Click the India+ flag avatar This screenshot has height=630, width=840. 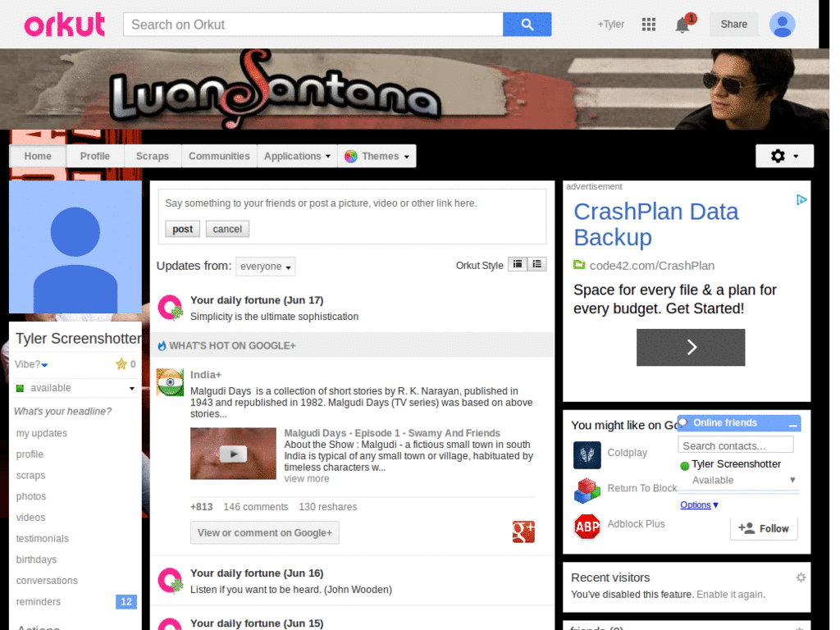tap(170, 382)
